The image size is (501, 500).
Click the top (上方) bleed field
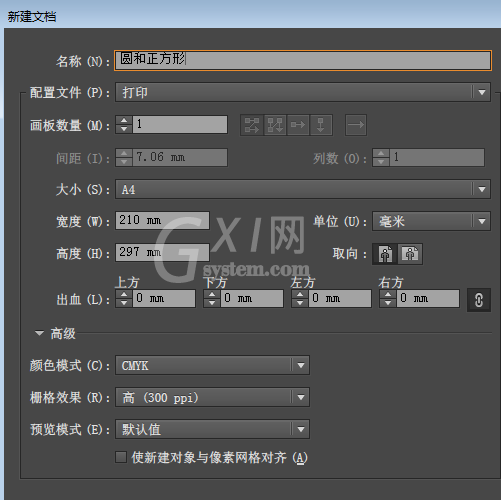pos(164,298)
